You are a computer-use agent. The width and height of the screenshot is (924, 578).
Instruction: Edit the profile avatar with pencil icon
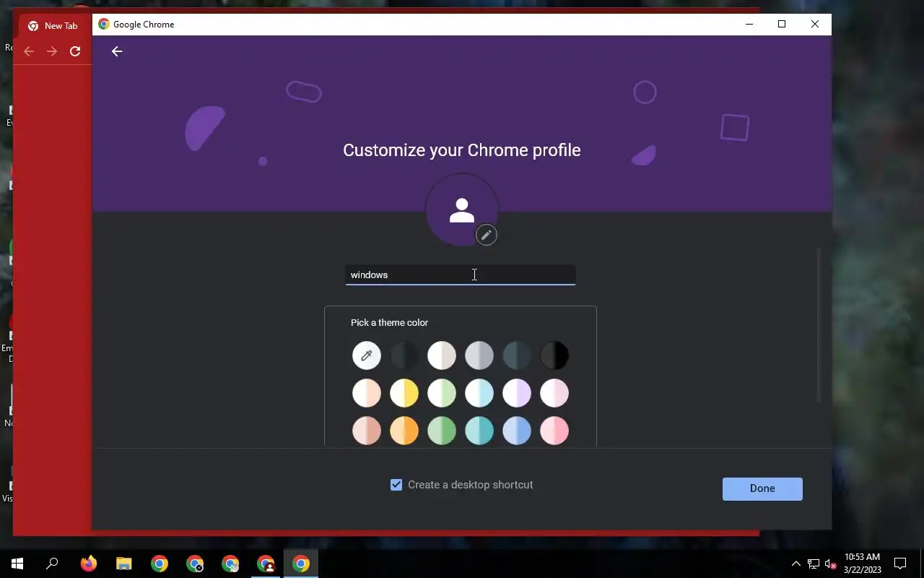487,235
